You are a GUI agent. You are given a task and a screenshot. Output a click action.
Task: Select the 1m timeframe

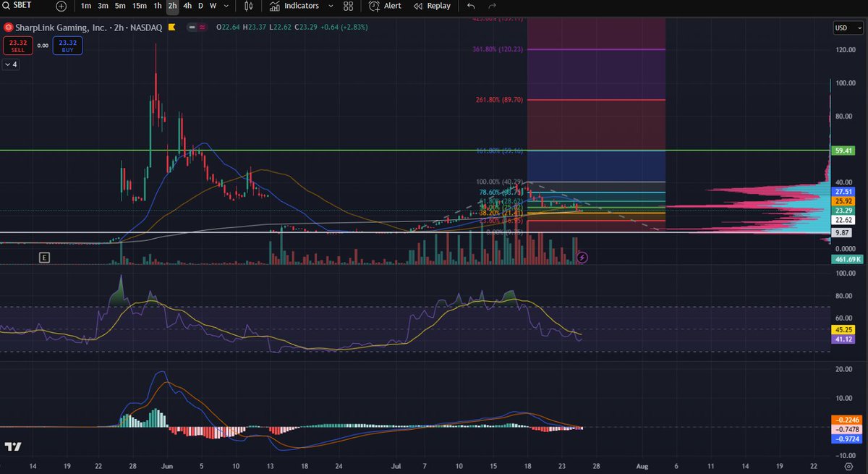(x=86, y=6)
